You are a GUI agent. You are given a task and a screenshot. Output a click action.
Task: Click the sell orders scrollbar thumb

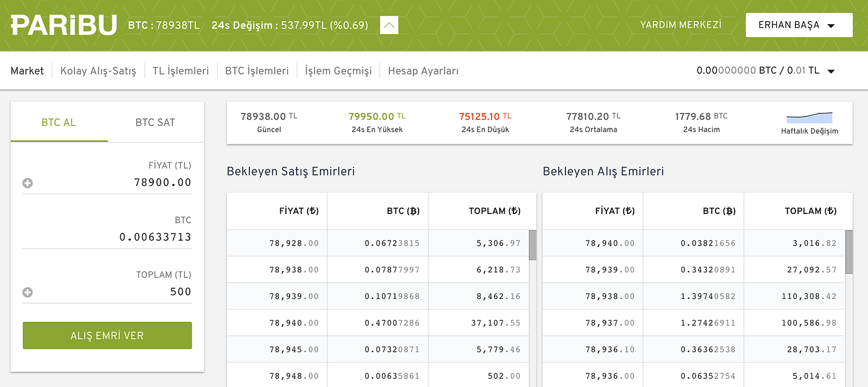[533, 245]
